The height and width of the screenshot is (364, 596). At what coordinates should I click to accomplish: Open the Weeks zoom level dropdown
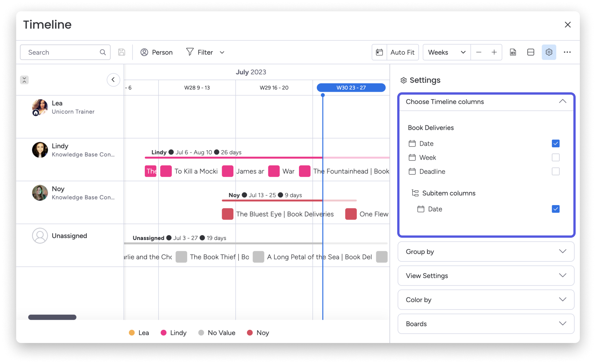[x=446, y=52]
